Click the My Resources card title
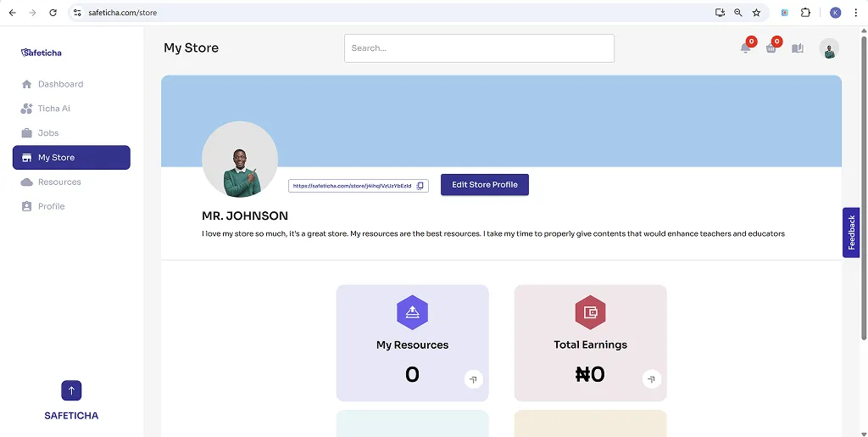Viewport: 868px width, 437px height. coord(413,345)
